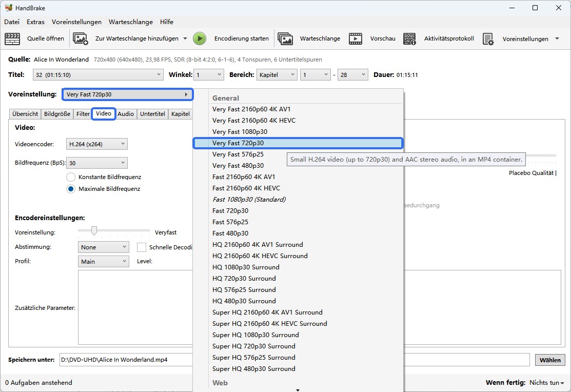Enable the Schnelle Decodierung checkbox

[x=142, y=247]
